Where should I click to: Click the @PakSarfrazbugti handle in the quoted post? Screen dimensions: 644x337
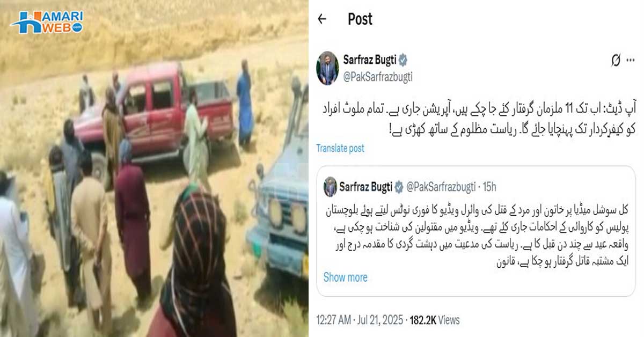pyautogui.click(x=442, y=187)
